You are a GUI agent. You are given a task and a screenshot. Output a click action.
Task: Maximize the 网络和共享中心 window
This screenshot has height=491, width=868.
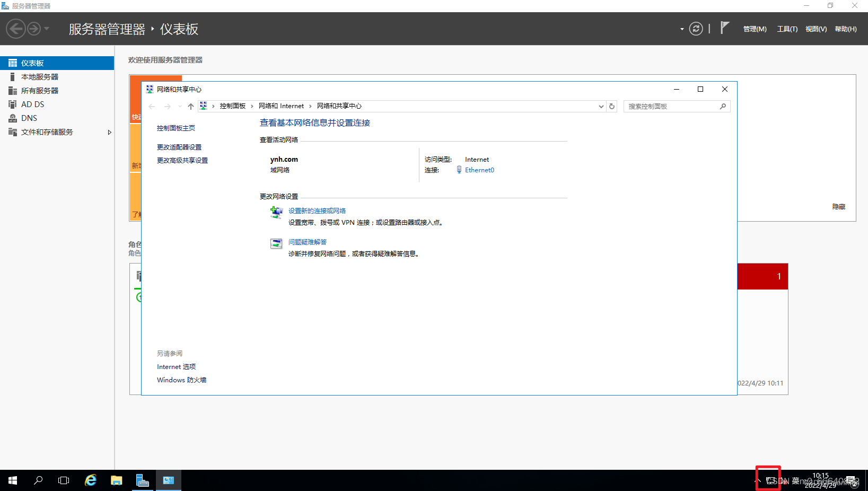[x=700, y=89]
